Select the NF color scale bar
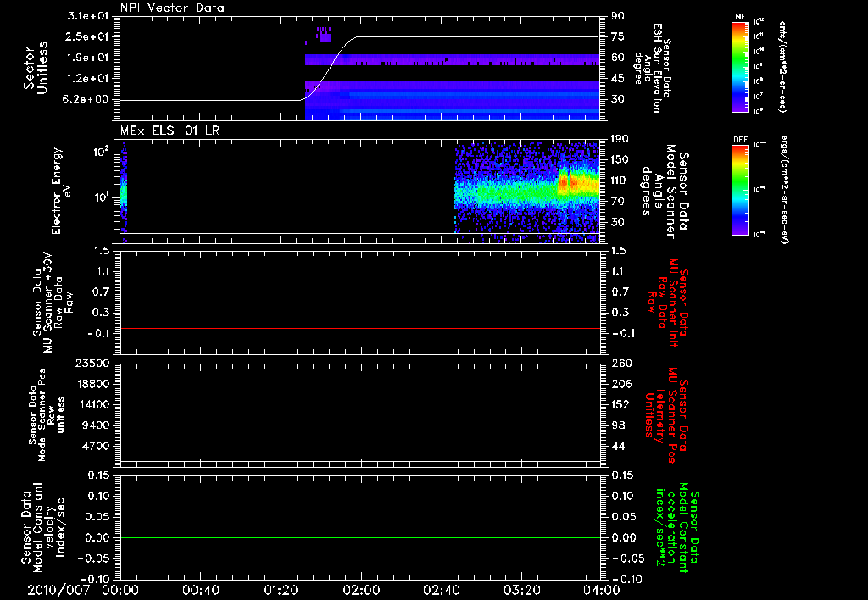868x600 pixels. click(741, 67)
